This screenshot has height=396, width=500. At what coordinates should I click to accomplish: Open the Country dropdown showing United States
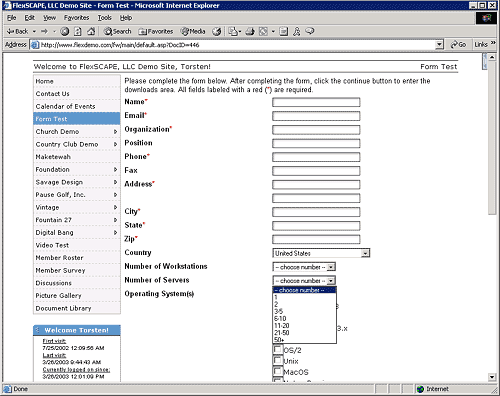point(321,253)
